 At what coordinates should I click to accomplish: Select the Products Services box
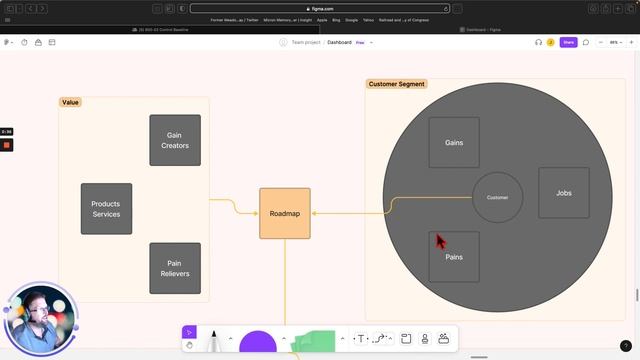(x=107, y=209)
